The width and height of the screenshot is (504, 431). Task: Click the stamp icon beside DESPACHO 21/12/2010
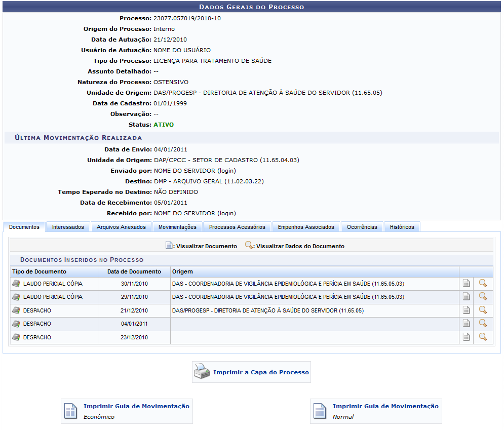16,310
